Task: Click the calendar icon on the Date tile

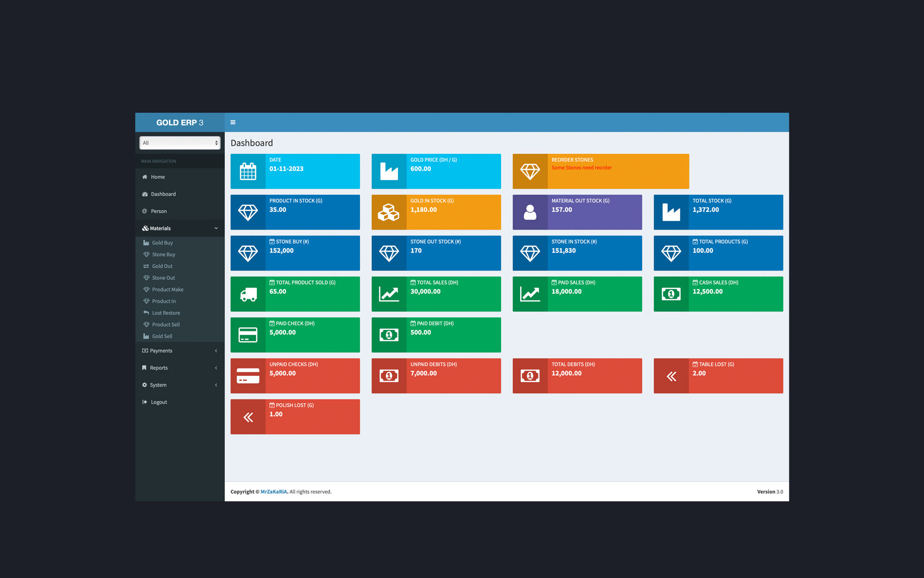Action: (x=248, y=171)
